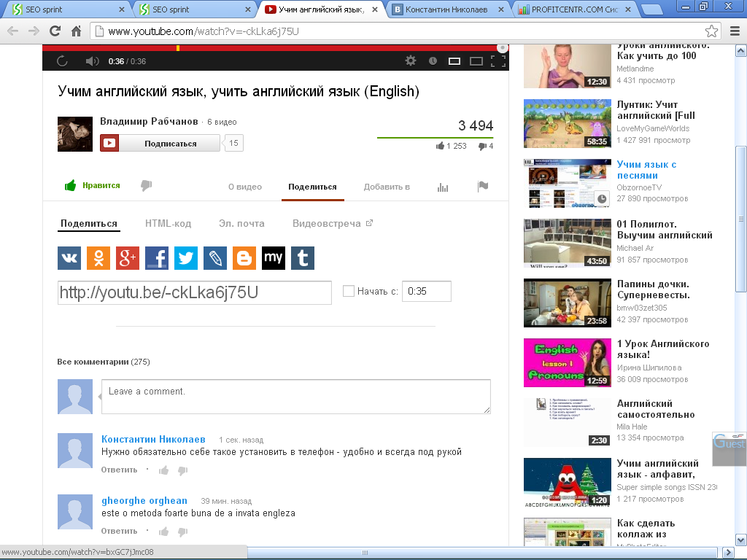The width and height of the screenshot is (747, 560).
Task: Open 'Английский самостоятельно' suggested video
Action: point(656,409)
